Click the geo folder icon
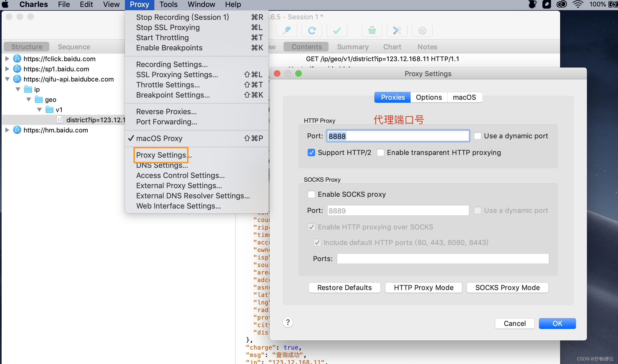This screenshot has width=618, height=364. pyautogui.click(x=39, y=99)
